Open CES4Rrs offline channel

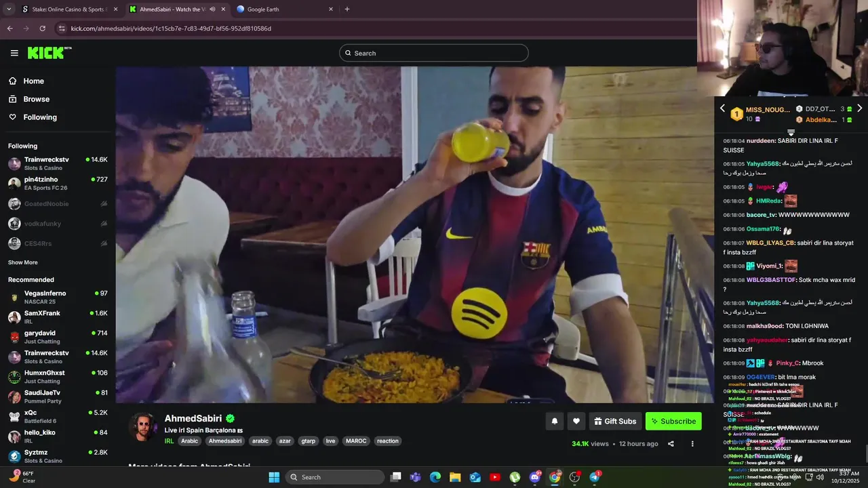(58, 243)
